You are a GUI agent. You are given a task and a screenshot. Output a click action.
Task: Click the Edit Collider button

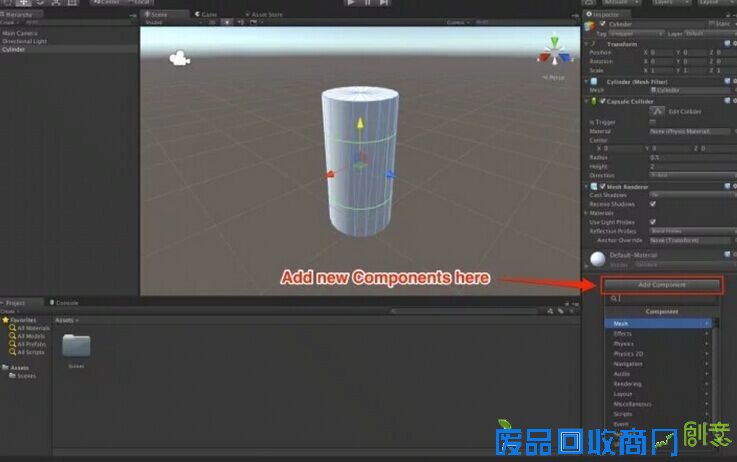coord(657,111)
